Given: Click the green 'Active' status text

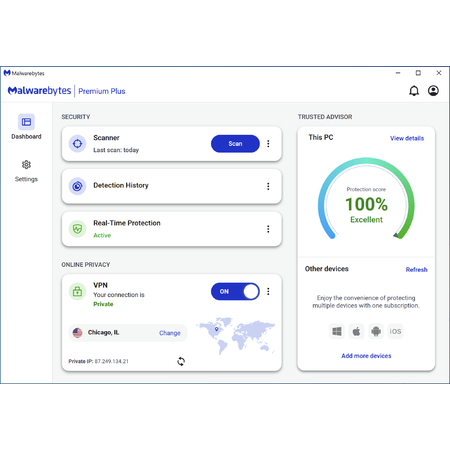Looking at the screenshot, I should click(102, 235).
